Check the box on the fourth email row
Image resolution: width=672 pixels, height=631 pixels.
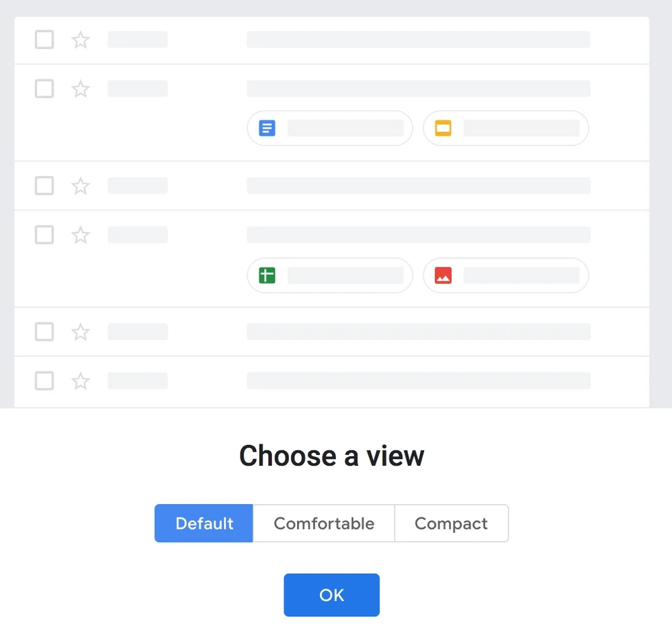(44, 235)
